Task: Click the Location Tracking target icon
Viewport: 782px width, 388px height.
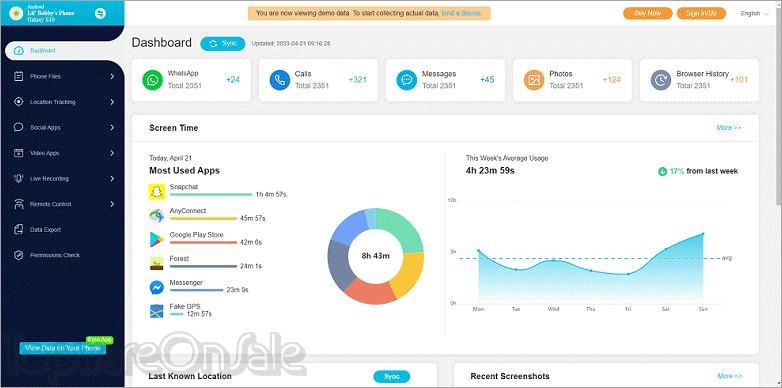Action: click(x=19, y=102)
